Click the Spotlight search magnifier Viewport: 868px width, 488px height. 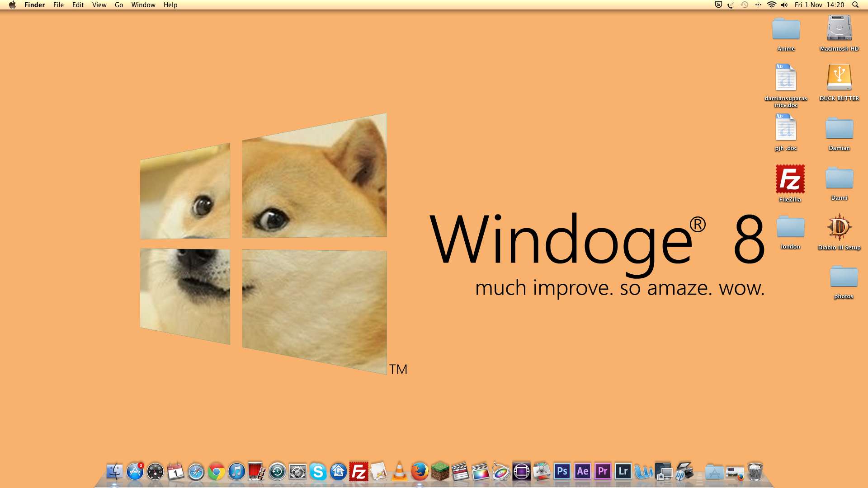855,5
